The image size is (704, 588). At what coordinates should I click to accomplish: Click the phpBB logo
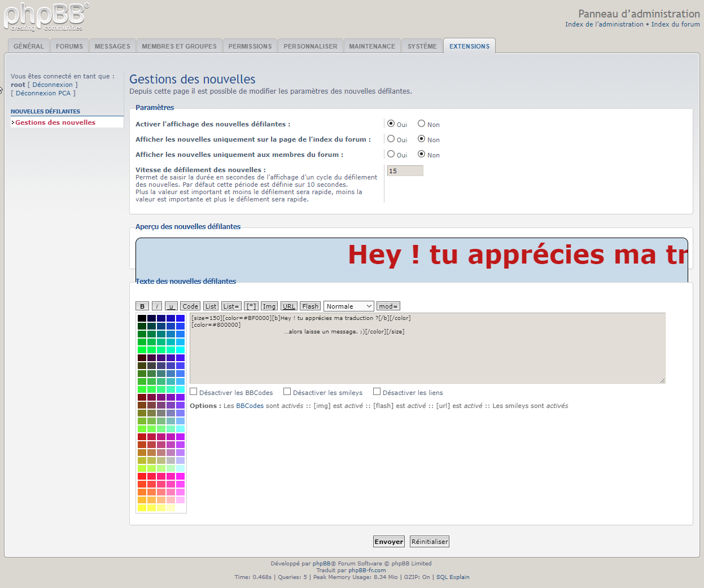pos(46,17)
